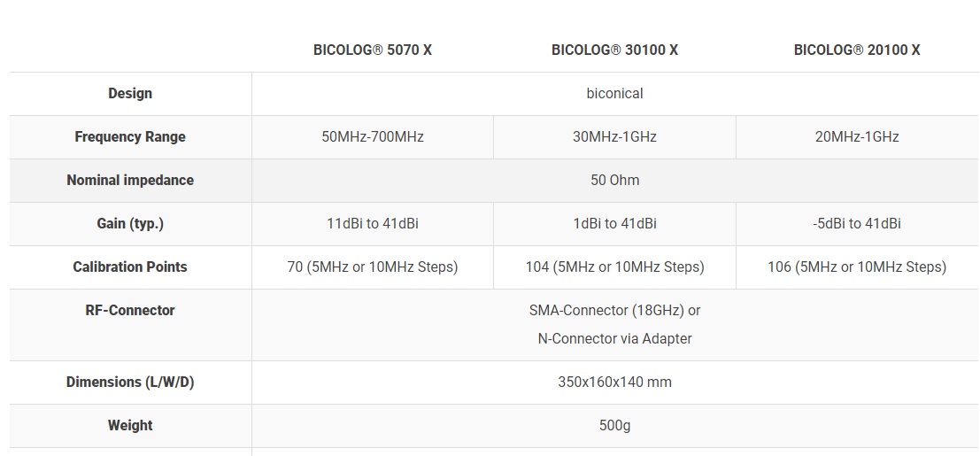Image resolution: width=980 pixels, height=456 pixels.
Task: Select the biconical design cell
Action: tap(614, 93)
